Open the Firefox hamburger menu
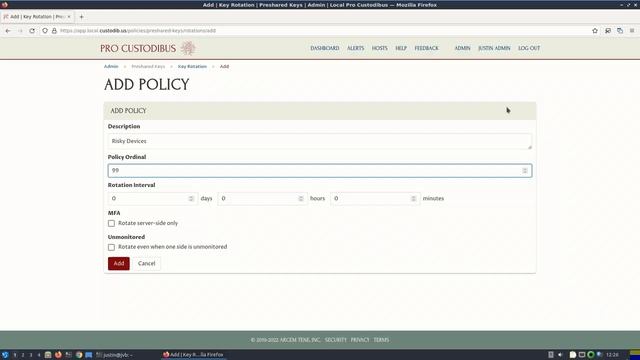Image resolution: width=640 pixels, height=360 pixels. tap(632, 31)
